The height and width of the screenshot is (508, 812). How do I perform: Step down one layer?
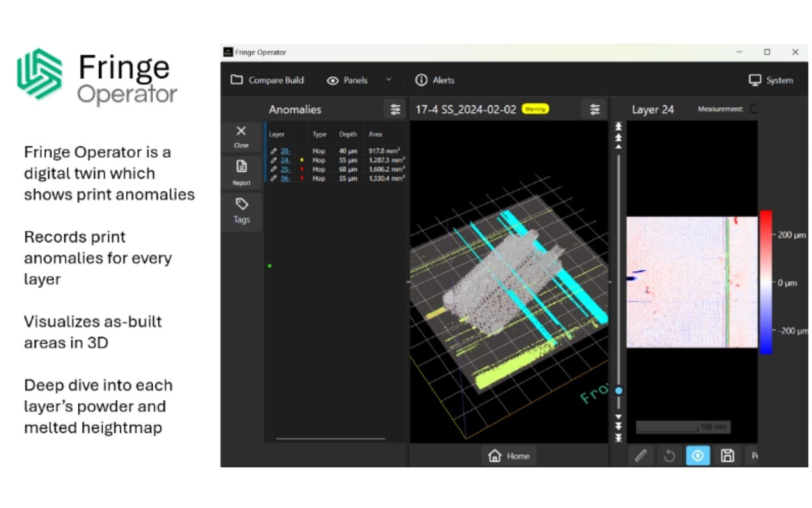[x=618, y=417]
